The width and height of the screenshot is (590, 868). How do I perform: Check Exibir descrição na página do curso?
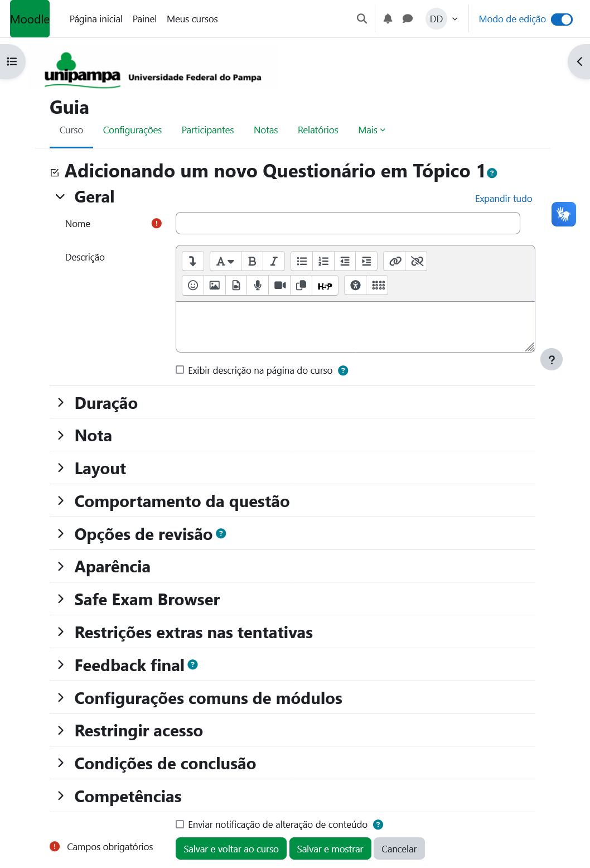coord(180,370)
